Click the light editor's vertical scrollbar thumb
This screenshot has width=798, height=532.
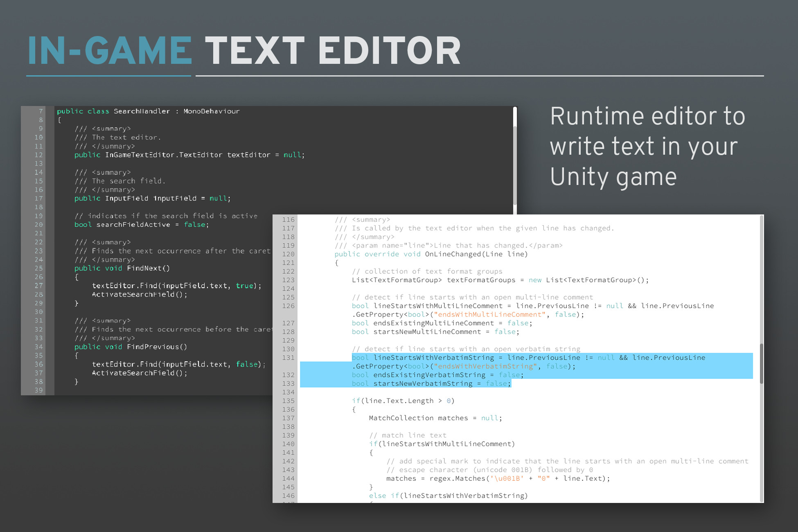761,363
